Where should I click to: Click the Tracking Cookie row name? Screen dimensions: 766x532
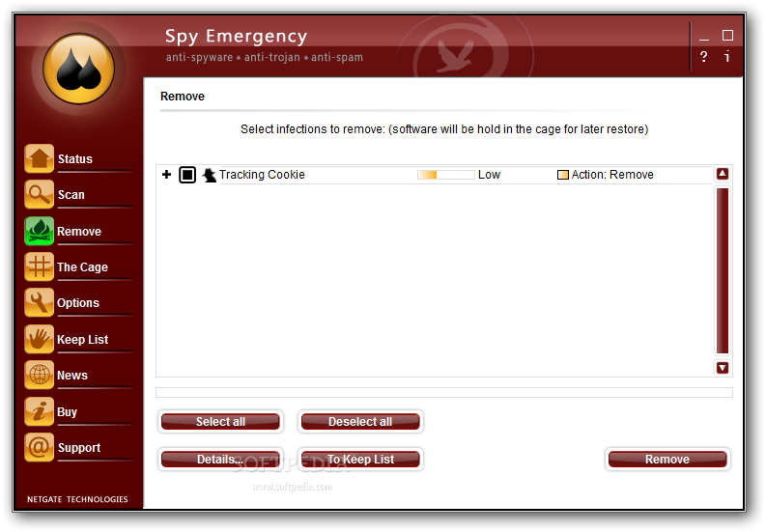pos(262,175)
